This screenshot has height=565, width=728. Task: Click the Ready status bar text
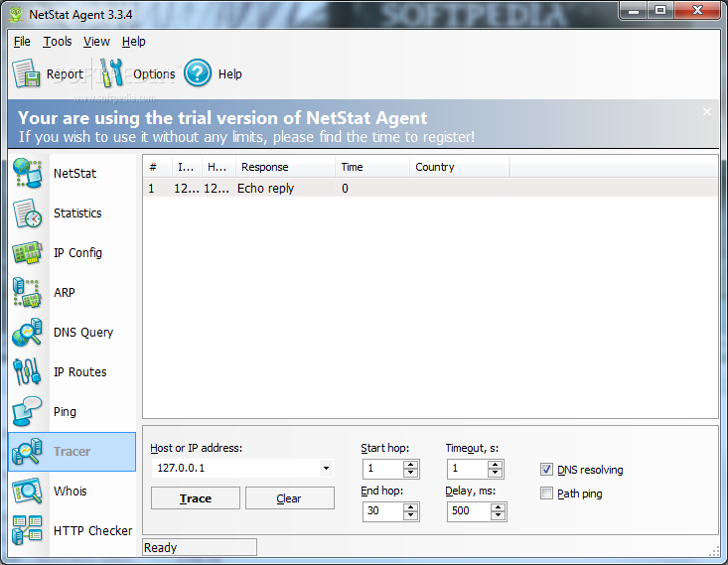coord(161,548)
